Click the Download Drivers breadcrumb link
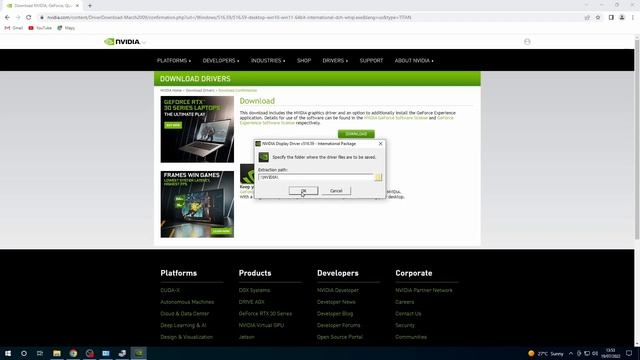640x360 pixels. [x=200, y=90]
